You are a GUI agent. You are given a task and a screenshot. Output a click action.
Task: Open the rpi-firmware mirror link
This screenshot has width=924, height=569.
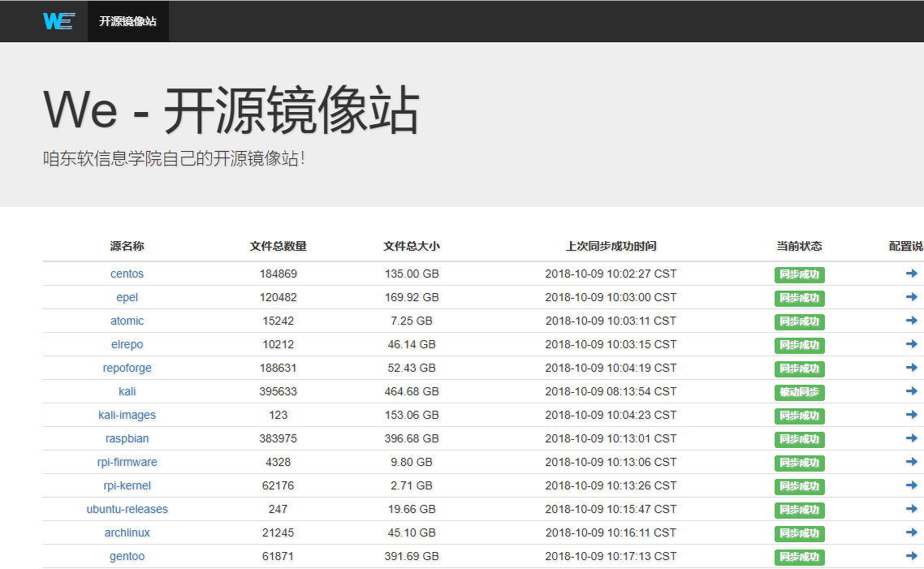127,463
